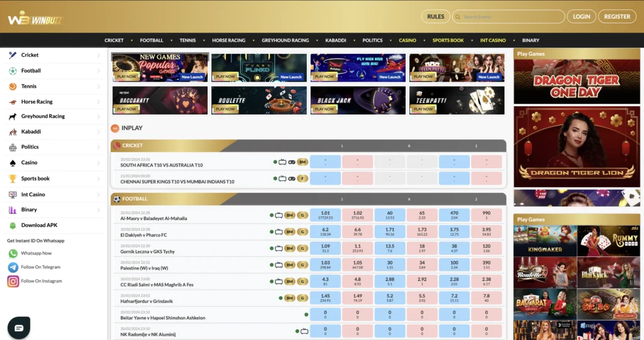Expand the Casino sidebar chevron

coord(99,163)
